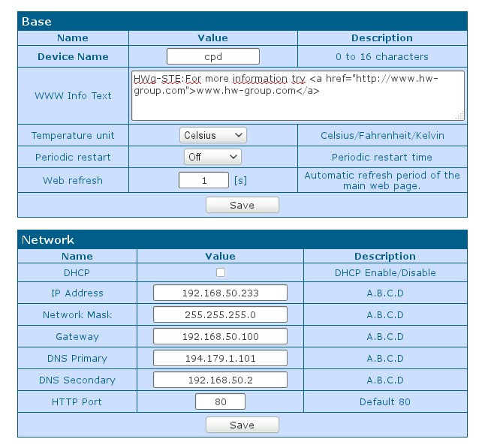Enable the DHCP checkbox
Image resolution: width=491 pixels, height=448 pixels.
[221, 272]
